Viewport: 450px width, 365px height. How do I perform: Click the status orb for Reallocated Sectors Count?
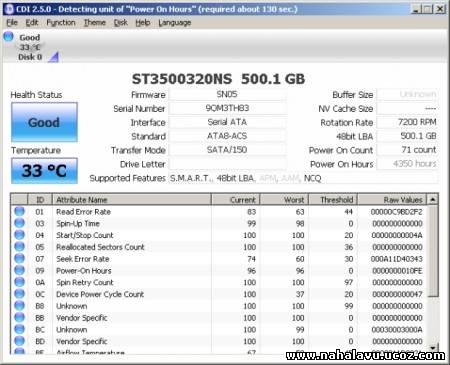click(20, 247)
